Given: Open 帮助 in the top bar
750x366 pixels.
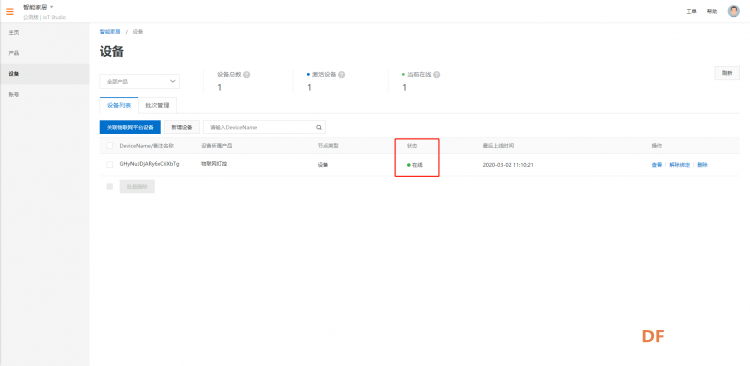Looking at the screenshot, I should (x=712, y=11).
